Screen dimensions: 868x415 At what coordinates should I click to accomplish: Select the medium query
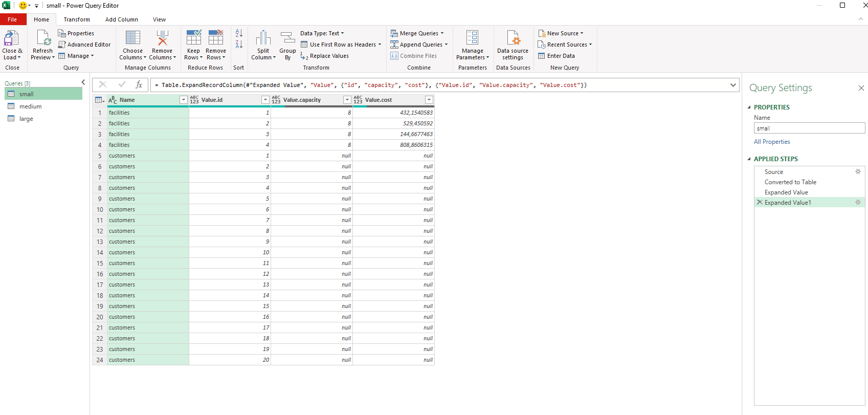[43, 106]
